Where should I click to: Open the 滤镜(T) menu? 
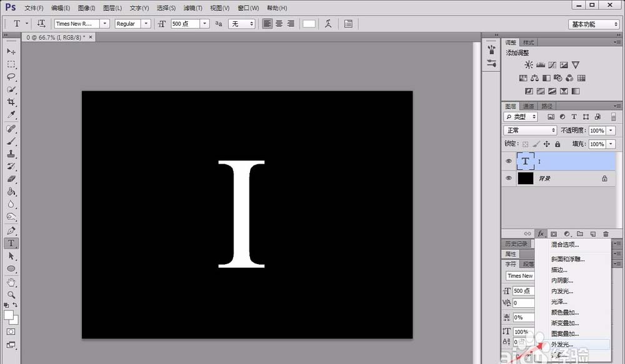(193, 8)
